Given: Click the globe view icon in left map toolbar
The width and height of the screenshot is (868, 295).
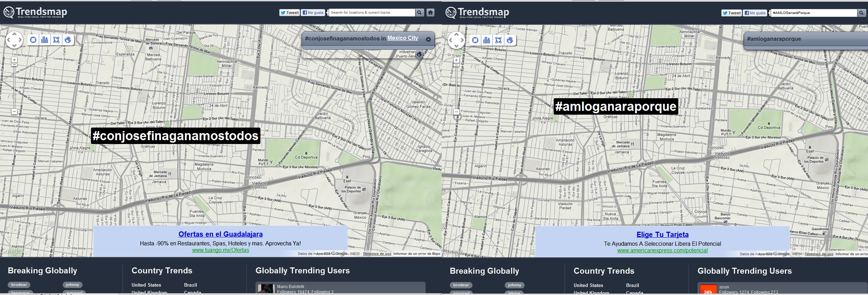Looking at the screenshot, I should pos(68,40).
